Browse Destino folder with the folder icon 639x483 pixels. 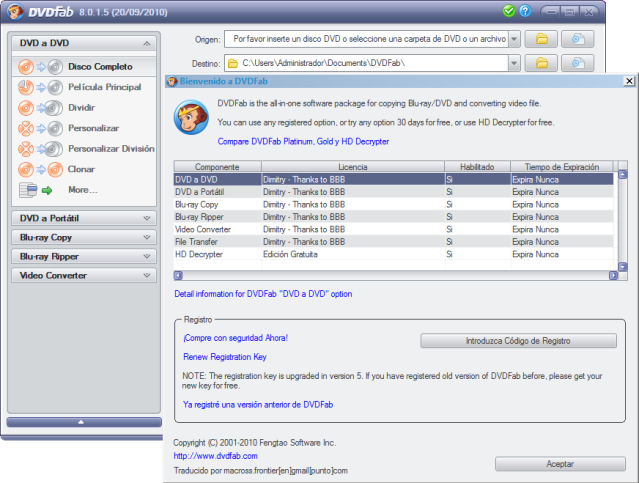point(541,63)
